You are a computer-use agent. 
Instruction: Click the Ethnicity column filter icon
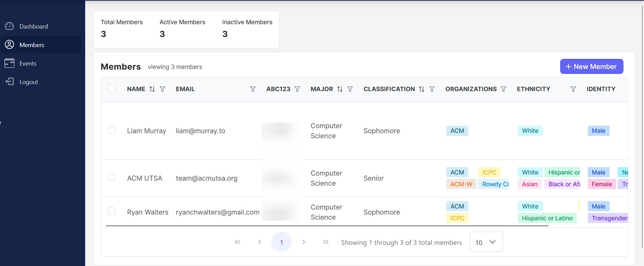[573, 89]
